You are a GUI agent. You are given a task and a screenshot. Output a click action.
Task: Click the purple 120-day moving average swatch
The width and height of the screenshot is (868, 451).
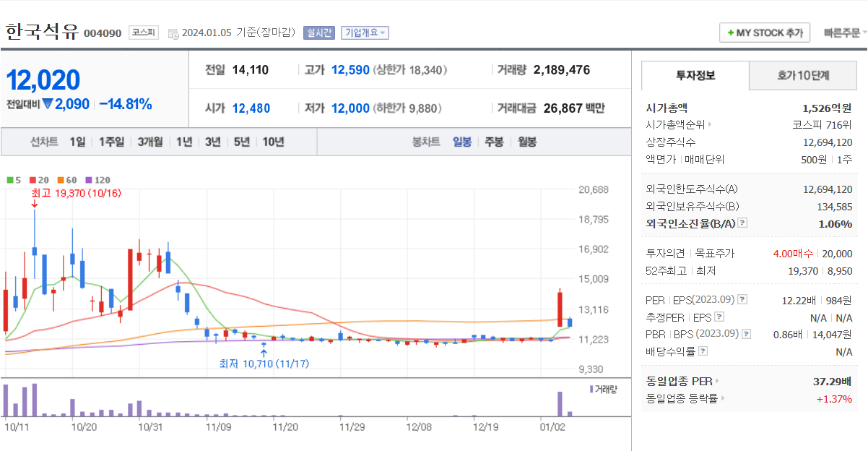point(87,180)
